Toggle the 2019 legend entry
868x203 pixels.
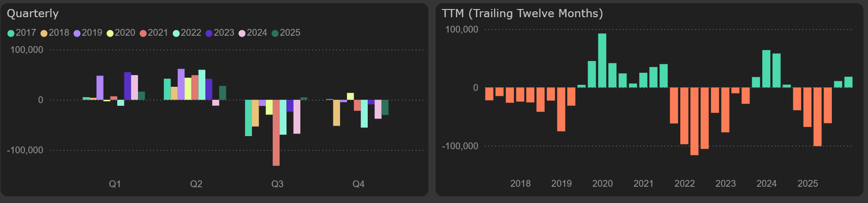(88, 33)
